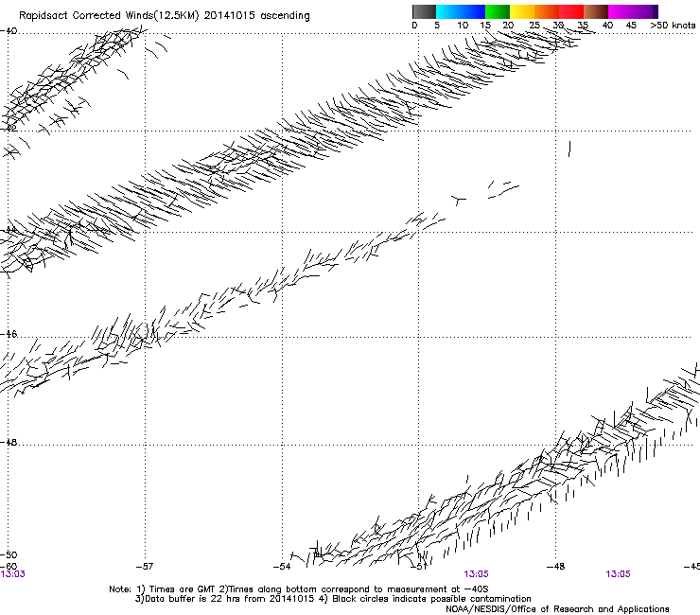Click the '>50 knots' legend label

click(673, 26)
